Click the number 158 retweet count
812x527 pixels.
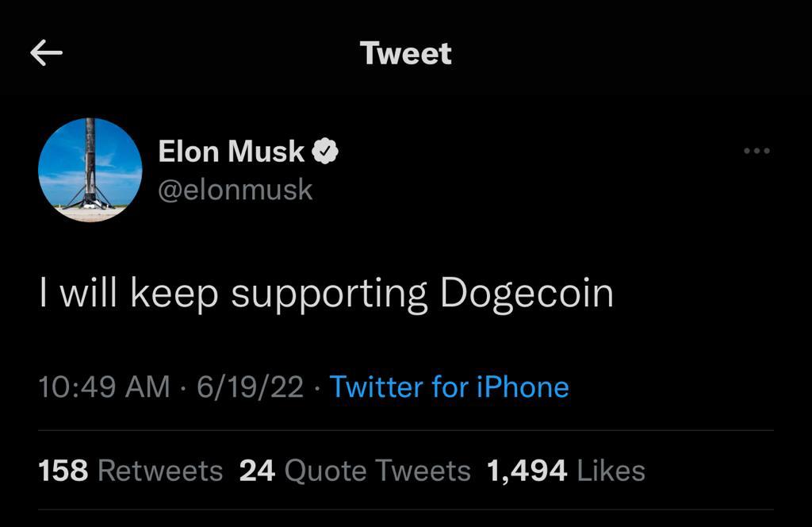pyautogui.click(x=63, y=471)
